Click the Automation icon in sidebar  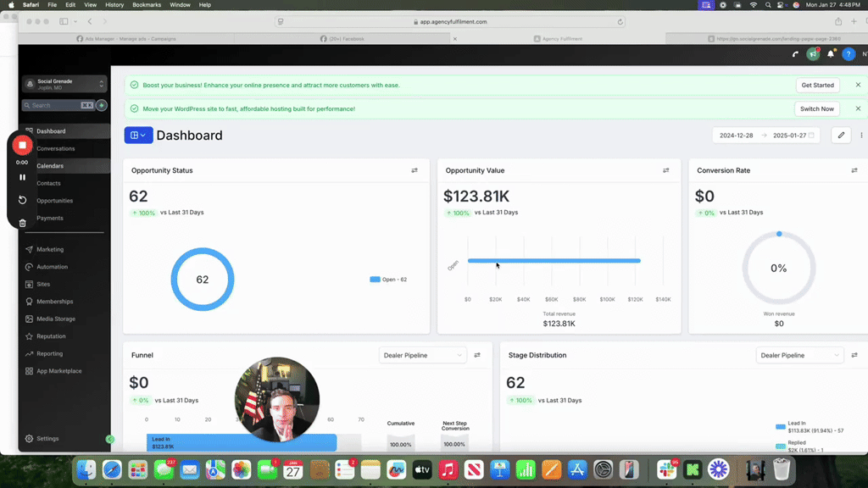click(29, 267)
